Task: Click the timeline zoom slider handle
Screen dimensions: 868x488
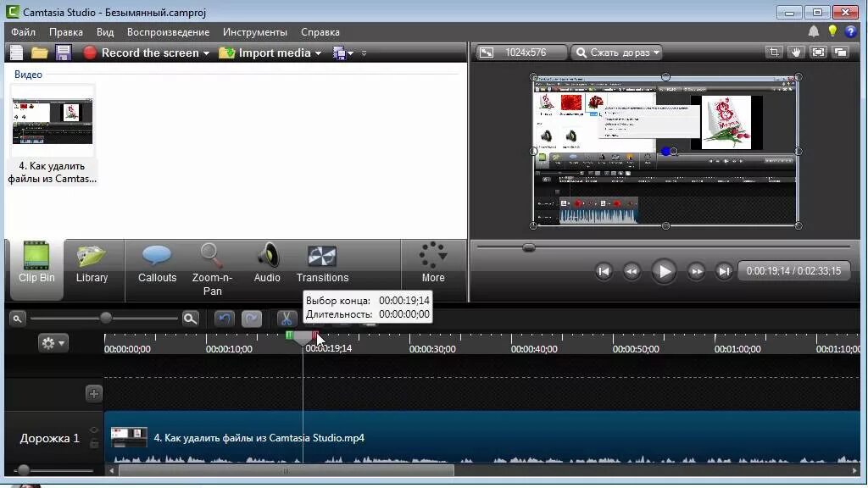Action: coord(106,319)
